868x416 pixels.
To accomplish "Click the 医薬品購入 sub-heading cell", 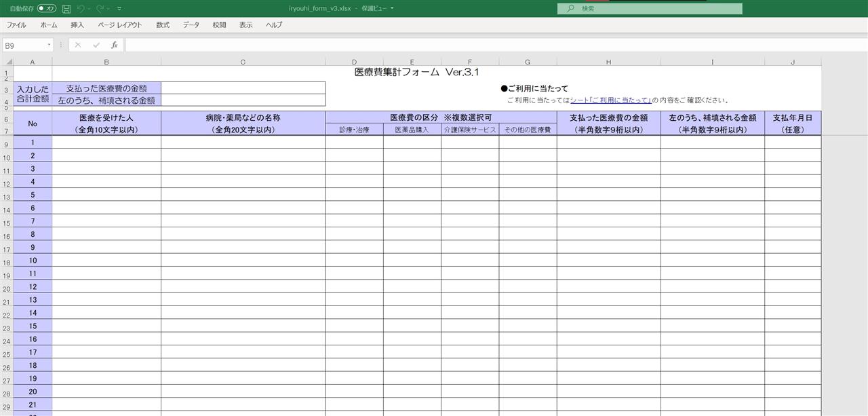I will pyautogui.click(x=412, y=130).
